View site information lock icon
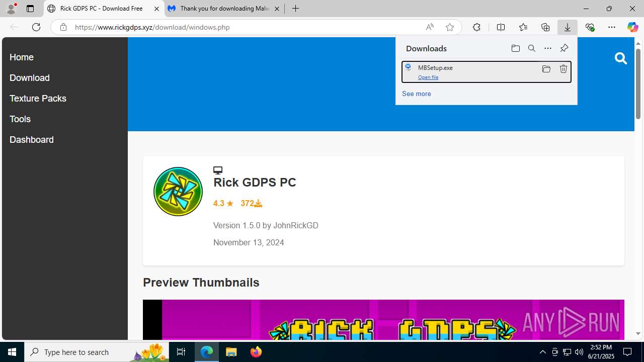This screenshot has width=644, height=362. pyautogui.click(x=63, y=27)
